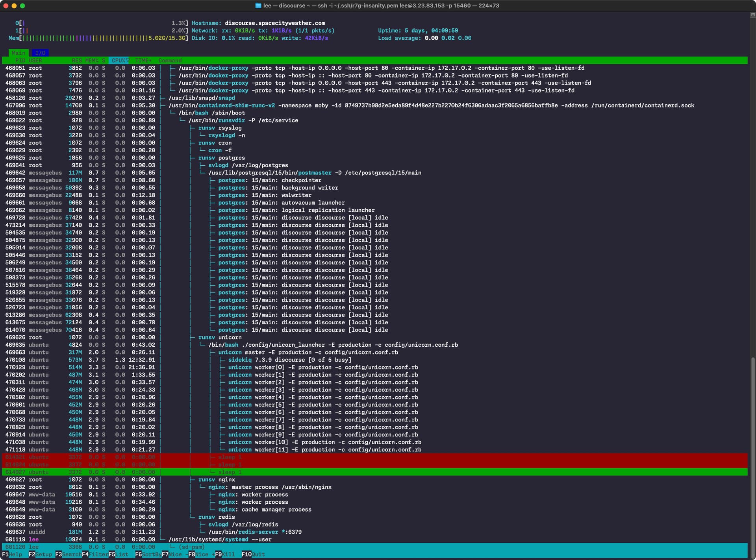Sort by the TIME+ column header
The height and width of the screenshot is (560, 756).
143,60
